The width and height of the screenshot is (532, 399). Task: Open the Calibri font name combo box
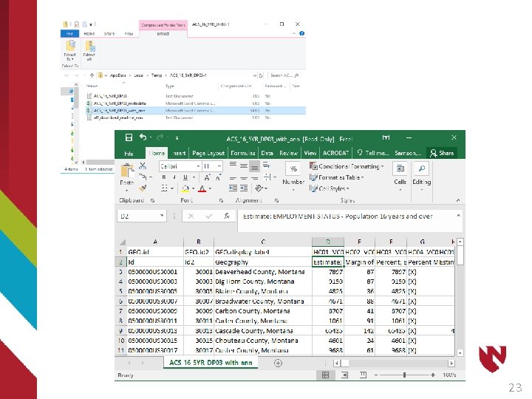point(177,167)
